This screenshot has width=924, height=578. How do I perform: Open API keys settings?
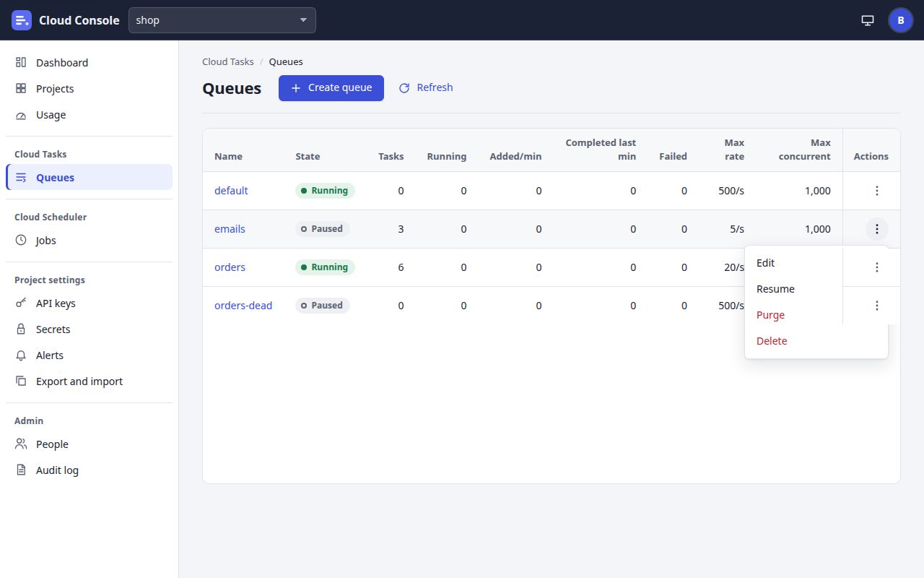tap(89, 303)
